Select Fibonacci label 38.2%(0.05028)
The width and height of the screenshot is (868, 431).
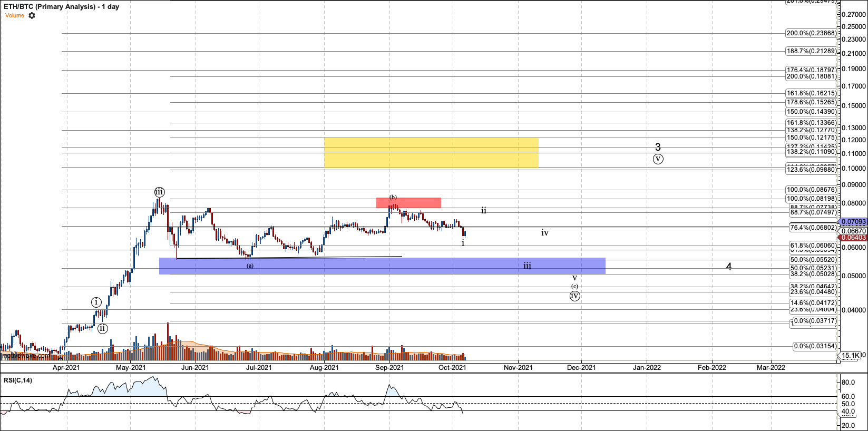813,274
